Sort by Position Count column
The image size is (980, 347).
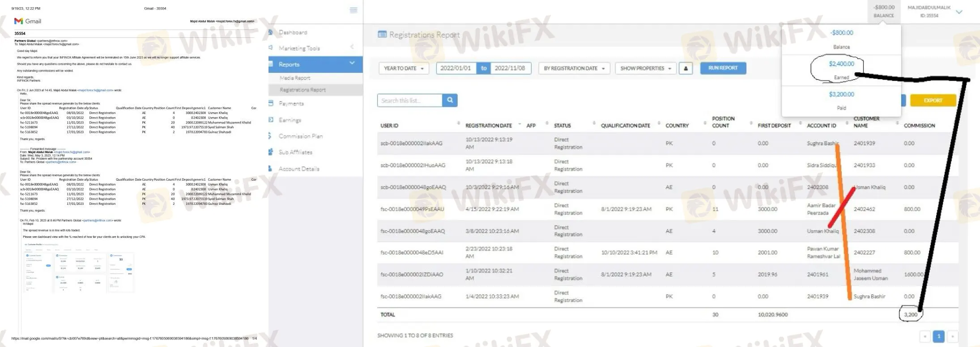(x=723, y=122)
